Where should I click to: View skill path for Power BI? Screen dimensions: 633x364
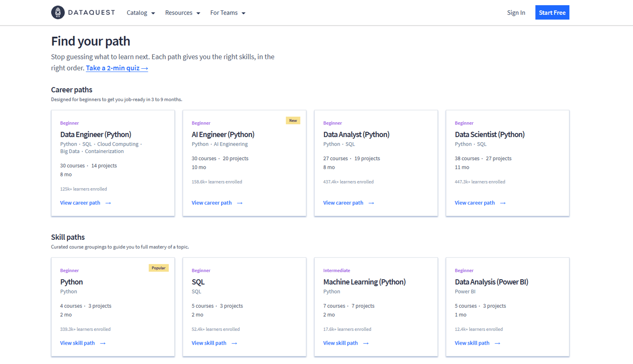tap(477, 343)
